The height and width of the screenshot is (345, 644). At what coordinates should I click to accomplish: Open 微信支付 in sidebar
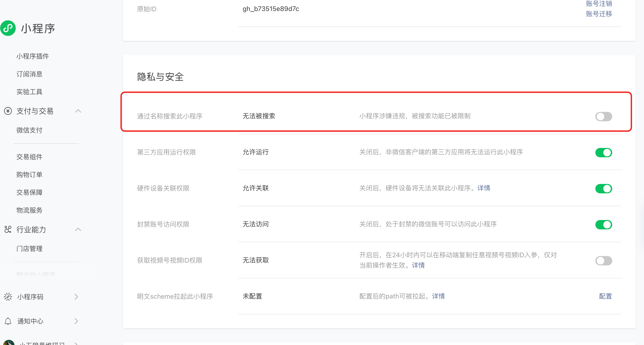[x=29, y=130]
